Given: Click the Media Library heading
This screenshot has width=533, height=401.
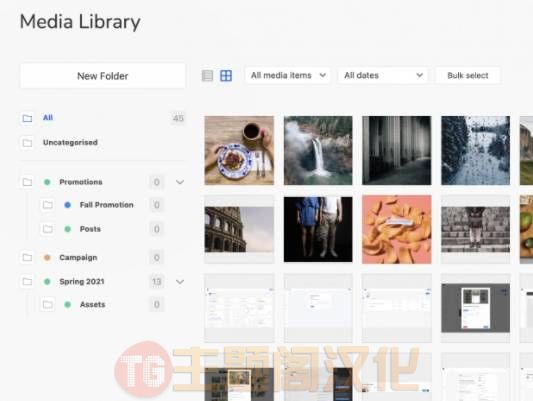Looking at the screenshot, I should (x=80, y=22).
